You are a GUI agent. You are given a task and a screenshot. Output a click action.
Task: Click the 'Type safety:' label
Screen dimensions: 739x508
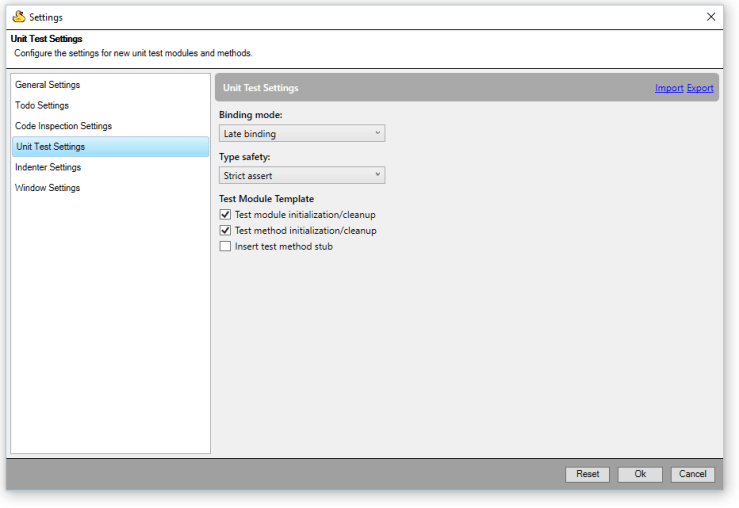[244, 157]
